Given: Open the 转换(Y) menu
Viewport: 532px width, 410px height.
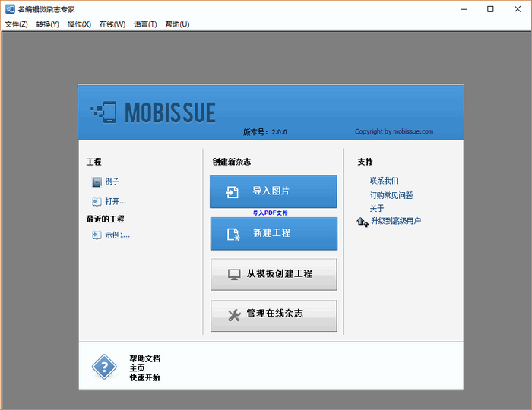Looking at the screenshot, I should click(47, 24).
